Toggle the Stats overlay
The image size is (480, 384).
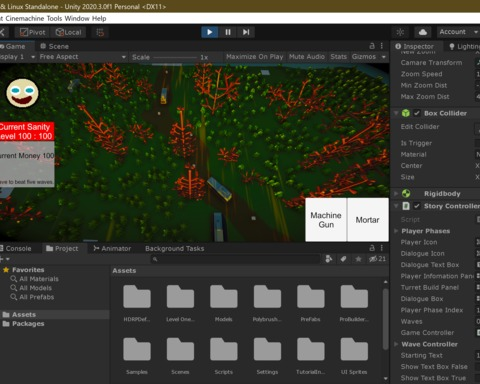338,57
